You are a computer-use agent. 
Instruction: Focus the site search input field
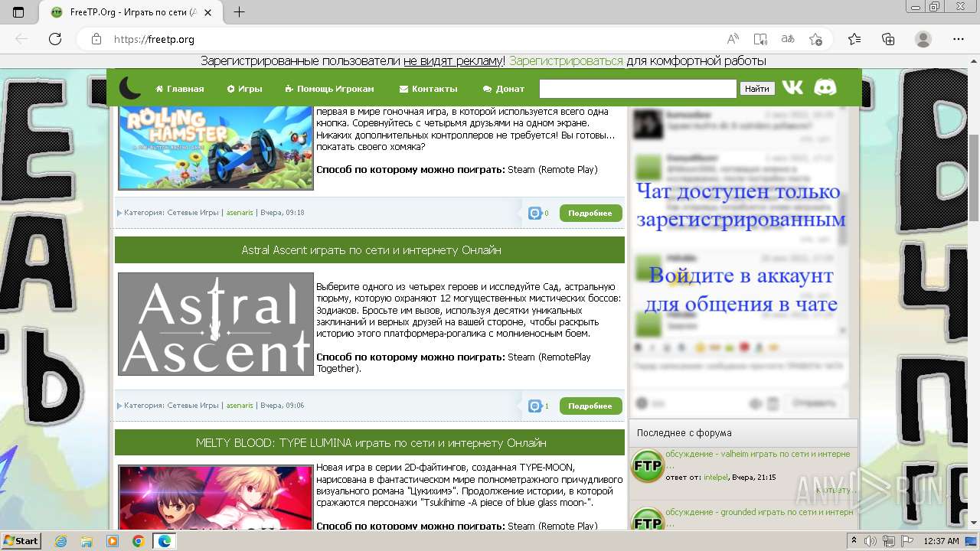tap(638, 89)
